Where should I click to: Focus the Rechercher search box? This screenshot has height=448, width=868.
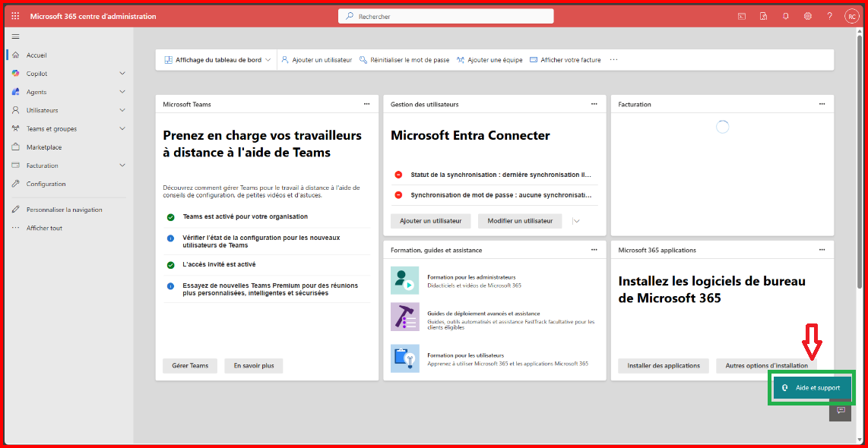(445, 17)
